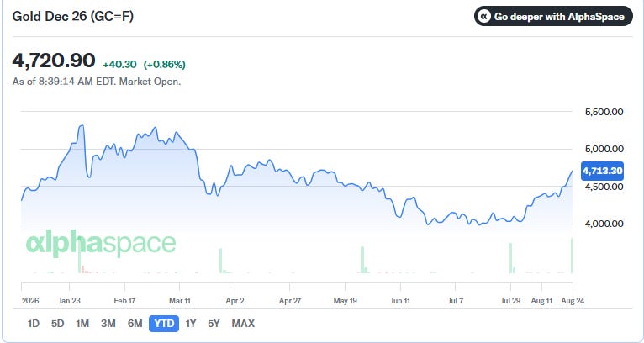The image size is (644, 343).
Task: Click the 4,000.00 y-axis label
Action: point(604,224)
